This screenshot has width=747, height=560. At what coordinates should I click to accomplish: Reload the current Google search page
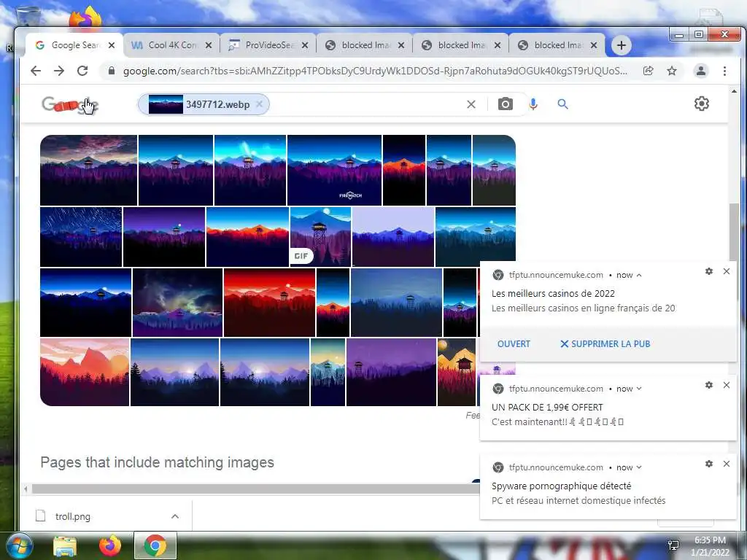tap(82, 71)
